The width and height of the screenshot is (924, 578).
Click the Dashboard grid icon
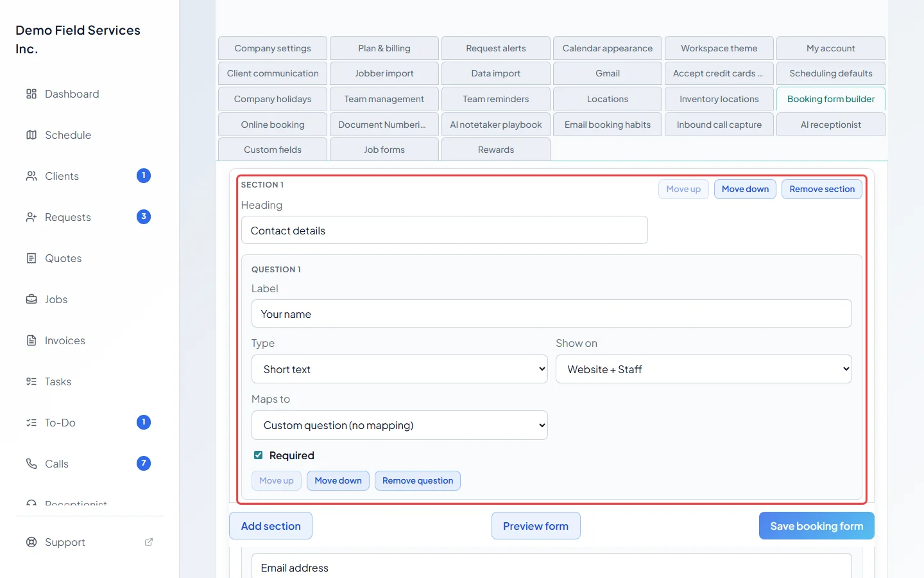pyautogui.click(x=31, y=94)
